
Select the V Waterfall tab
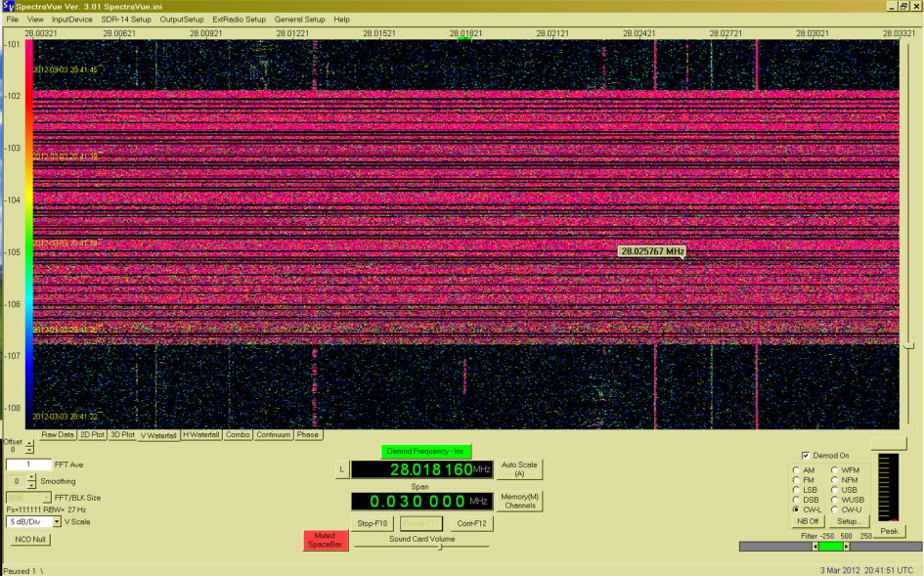(x=158, y=436)
